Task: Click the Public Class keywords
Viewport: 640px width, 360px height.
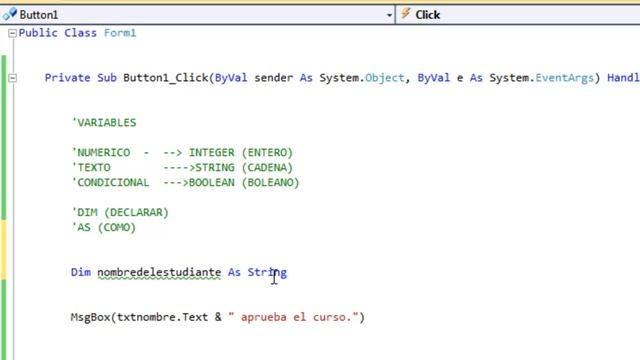Action: coord(58,33)
